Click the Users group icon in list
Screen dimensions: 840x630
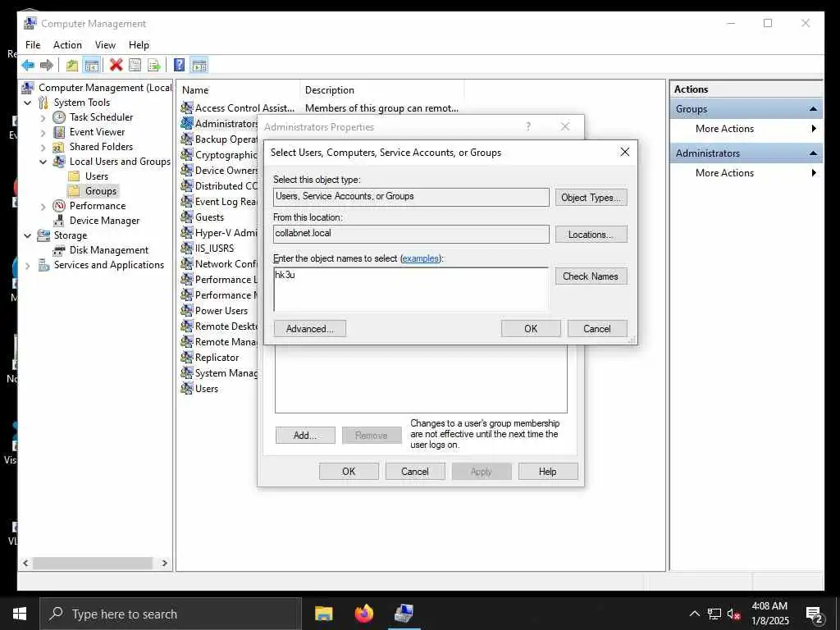pyautogui.click(x=186, y=388)
